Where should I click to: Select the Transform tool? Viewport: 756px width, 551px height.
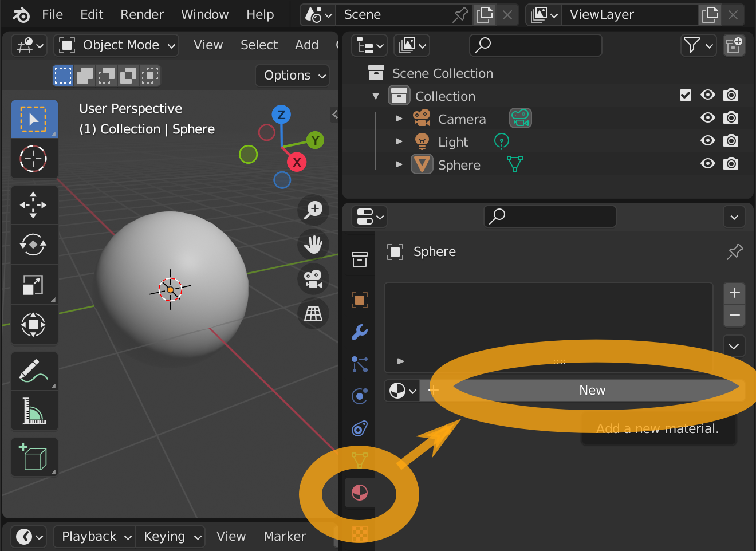pos(34,325)
